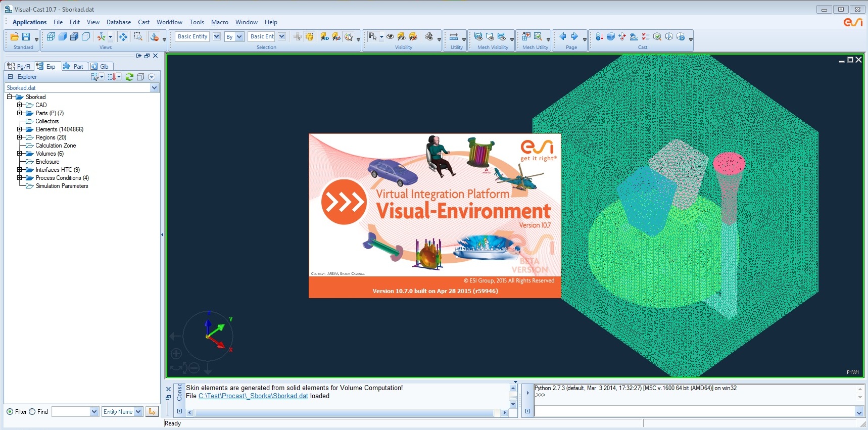Click the cursor pick visibility icon
This screenshot has height=430, width=868.
373,36
